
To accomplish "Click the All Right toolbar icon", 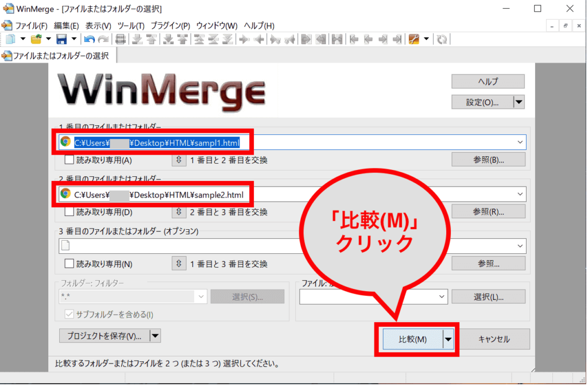I will [307, 39].
